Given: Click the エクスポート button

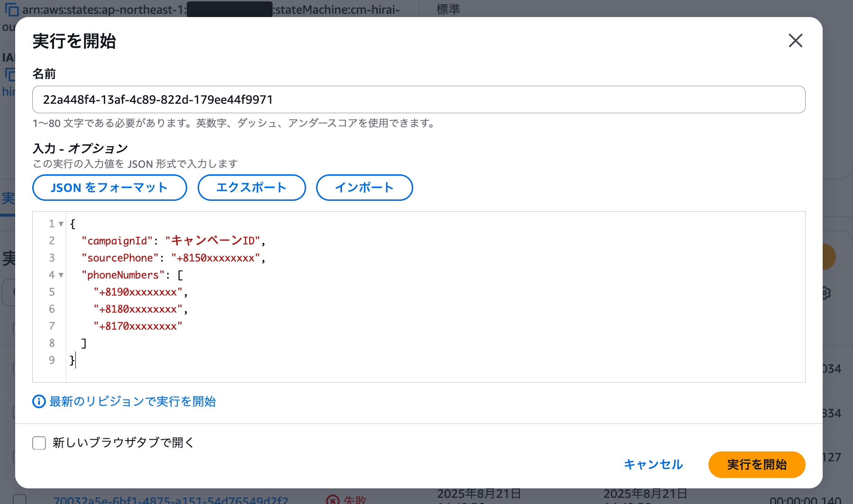Looking at the screenshot, I should tap(251, 188).
